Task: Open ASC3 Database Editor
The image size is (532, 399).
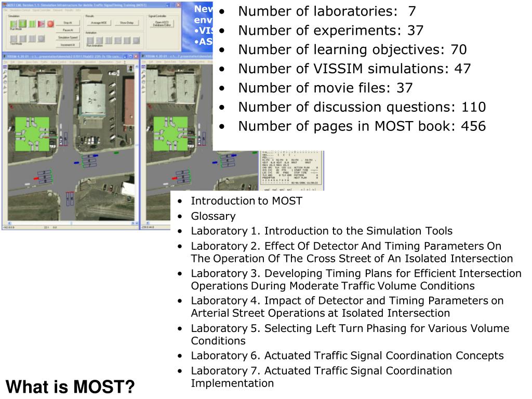Action: [162, 24]
